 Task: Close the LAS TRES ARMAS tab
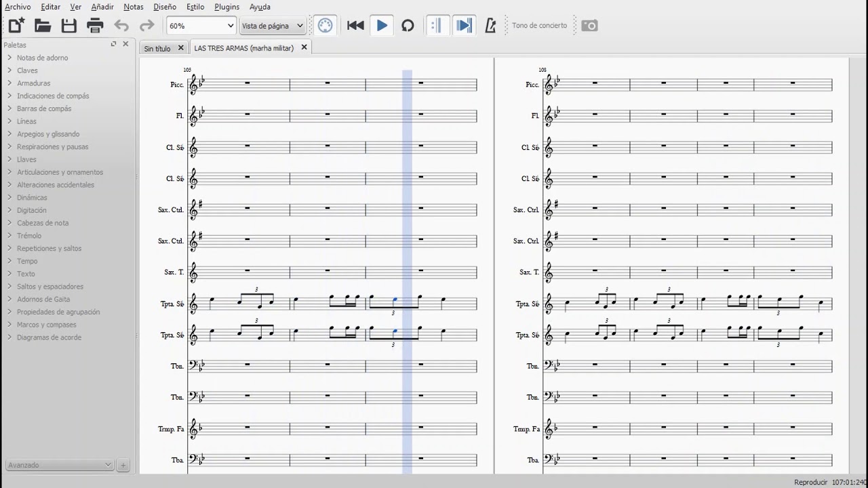tap(304, 47)
